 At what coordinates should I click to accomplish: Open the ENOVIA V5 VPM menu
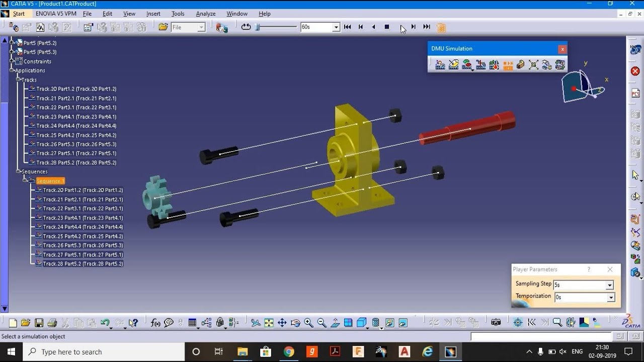56,14
